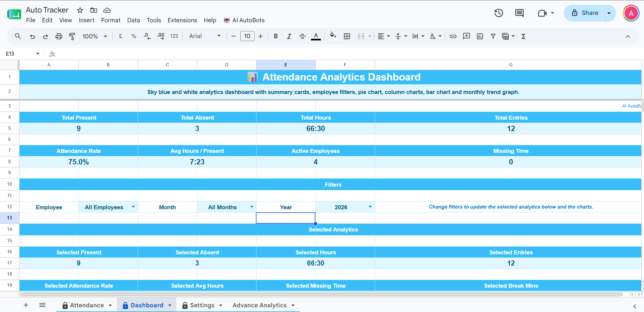This screenshot has width=644, height=312.
Task: Open the search menus tool
Action: [x=18, y=36]
